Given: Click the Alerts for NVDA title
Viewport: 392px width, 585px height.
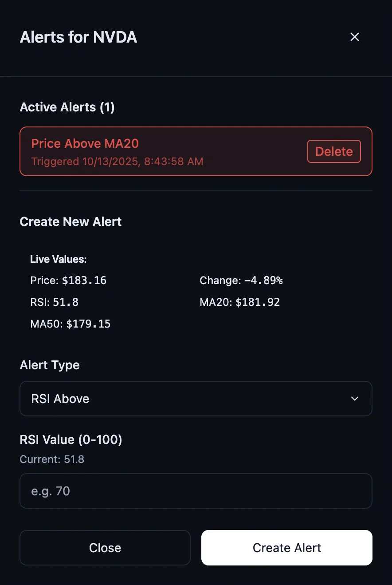Looking at the screenshot, I should [78, 38].
